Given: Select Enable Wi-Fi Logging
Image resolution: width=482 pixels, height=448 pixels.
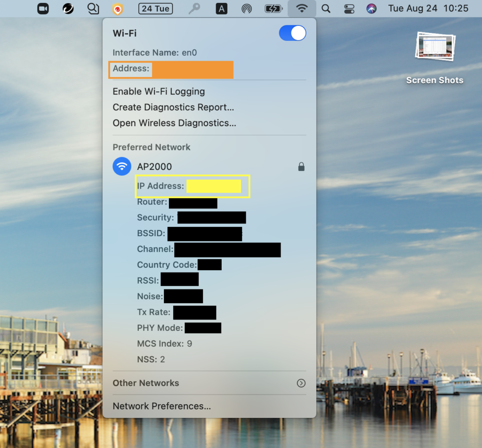Looking at the screenshot, I should [x=159, y=91].
